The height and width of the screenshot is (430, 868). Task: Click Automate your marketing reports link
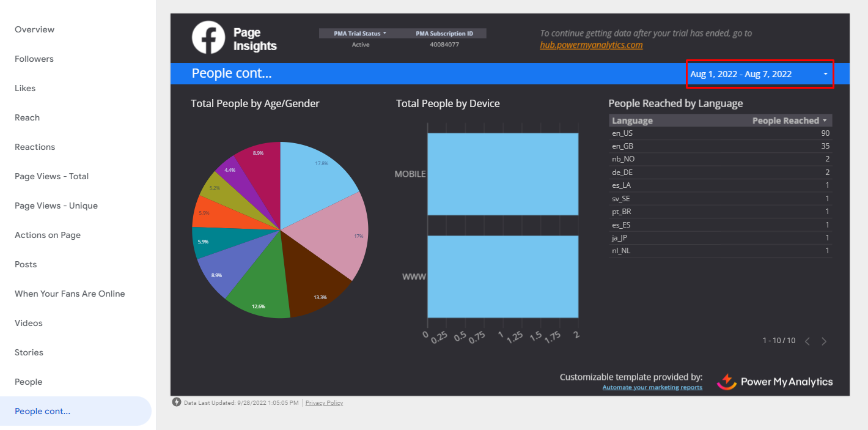pos(652,387)
